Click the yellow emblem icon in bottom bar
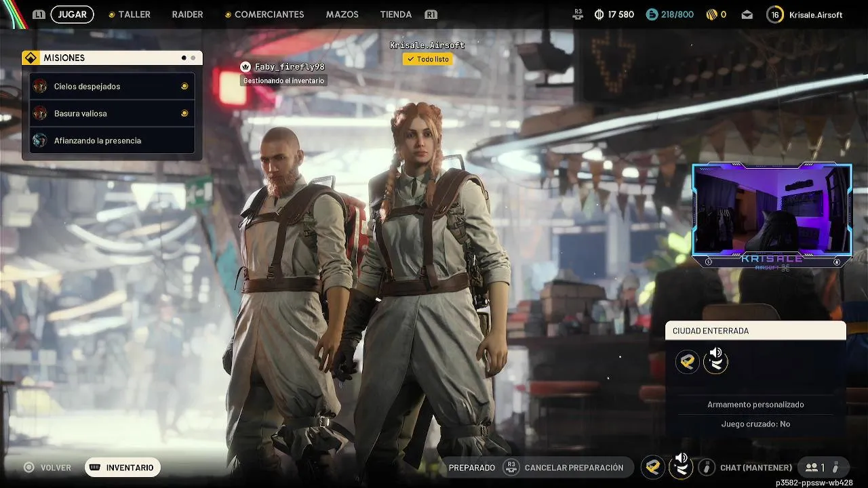 [653, 468]
